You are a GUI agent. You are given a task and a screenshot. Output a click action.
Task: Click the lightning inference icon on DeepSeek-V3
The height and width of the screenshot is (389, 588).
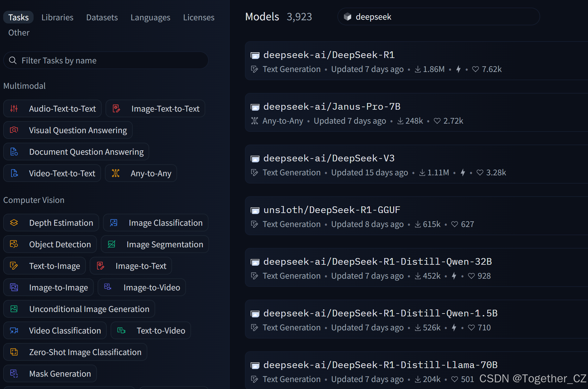pyautogui.click(x=463, y=172)
